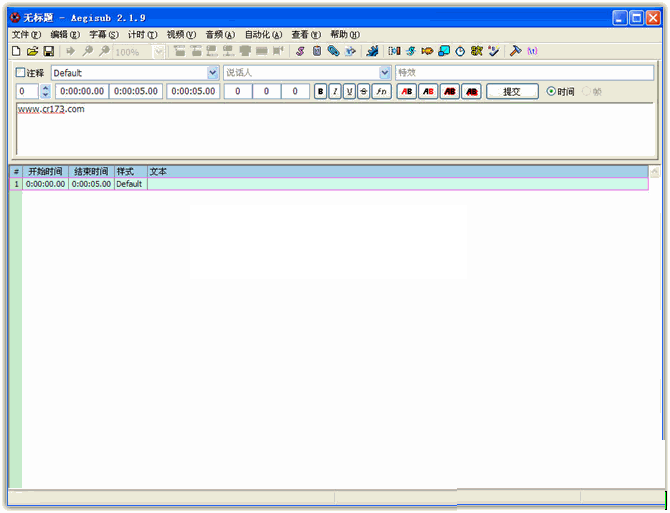The width and height of the screenshot is (670, 513).
Task: Save subtitles with the floppy disk icon
Action: [x=48, y=51]
